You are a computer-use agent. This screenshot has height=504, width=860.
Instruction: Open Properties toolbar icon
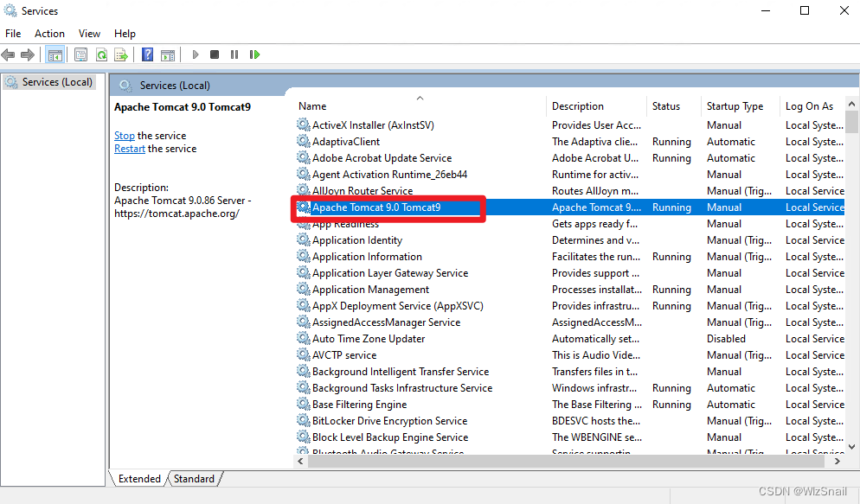pos(80,54)
